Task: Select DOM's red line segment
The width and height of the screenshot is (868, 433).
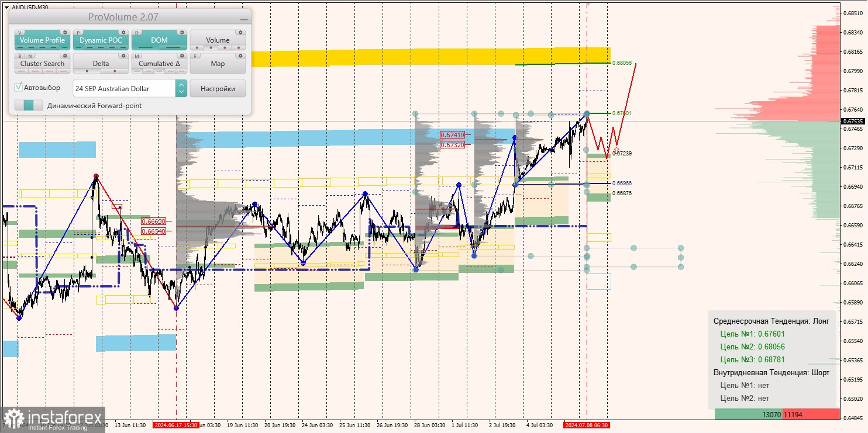Action: 173,48
